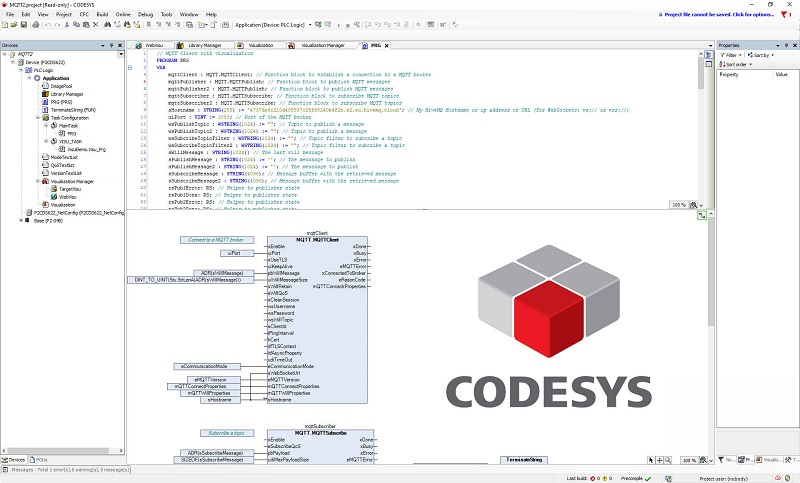Image resolution: width=800 pixels, height=483 pixels.
Task: Collapse the MQTT2 project root node
Action: tap(5, 54)
